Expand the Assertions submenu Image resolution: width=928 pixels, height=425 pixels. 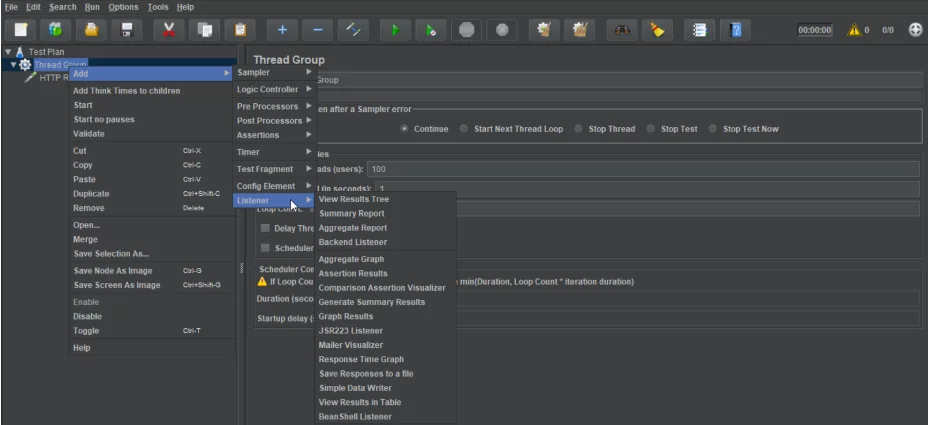(275, 135)
